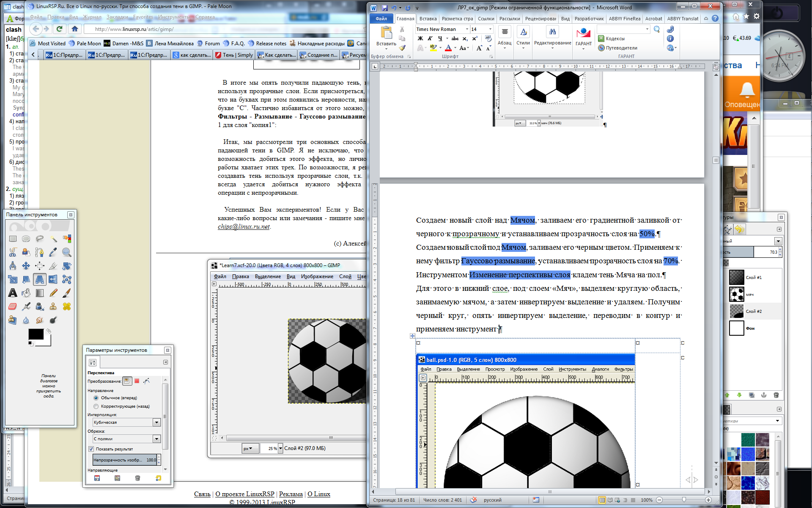Open the 'Вставка' tab in Word ribbon
The height and width of the screenshot is (508, 812).
pos(428,19)
